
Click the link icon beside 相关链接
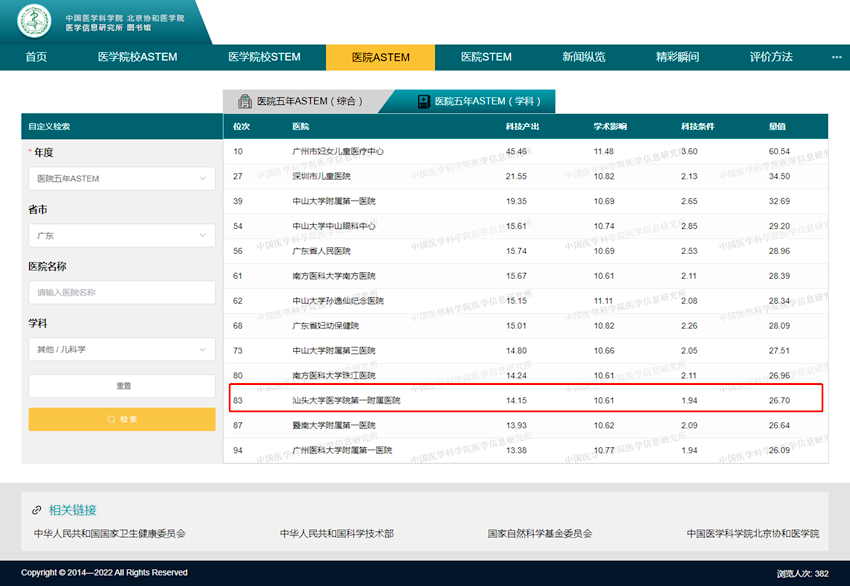coord(37,510)
